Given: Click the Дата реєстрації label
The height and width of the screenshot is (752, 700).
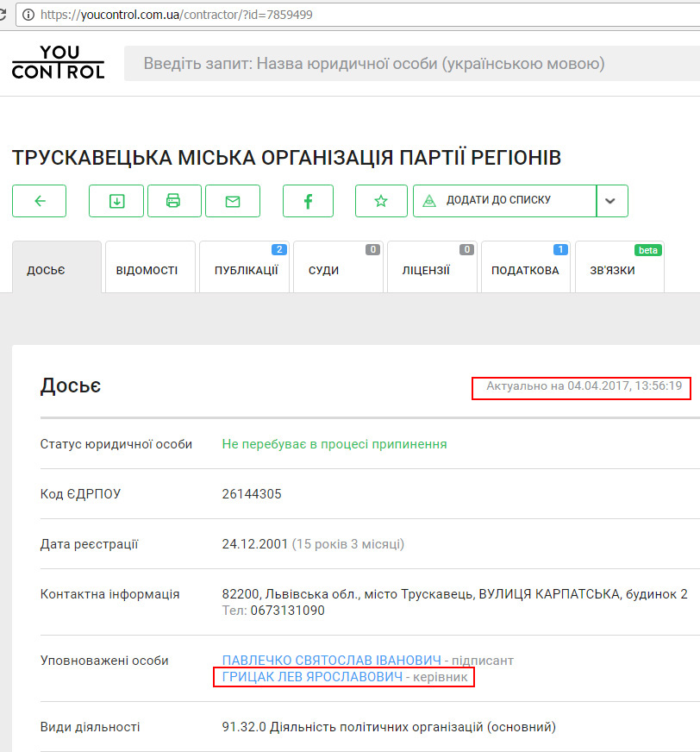Looking at the screenshot, I should (89, 544).
